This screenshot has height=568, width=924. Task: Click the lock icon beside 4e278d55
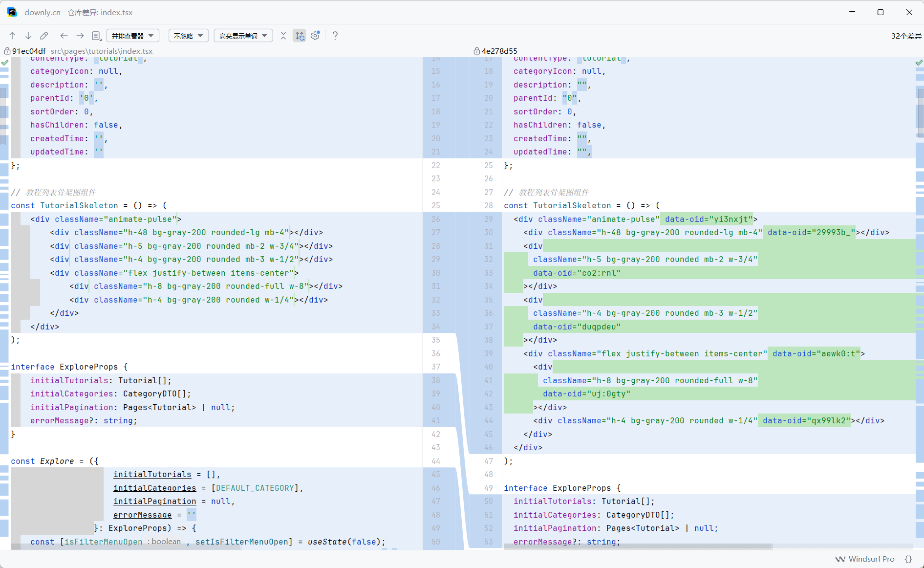(x=476, y=51)
